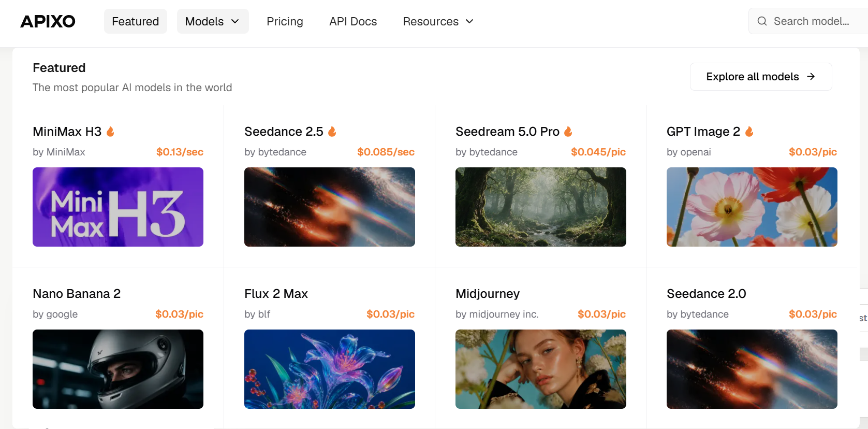This screenshot has height=429, width=868.
Task: Click the flame icon beside GPT Image 2
Action: coord(749,132)
